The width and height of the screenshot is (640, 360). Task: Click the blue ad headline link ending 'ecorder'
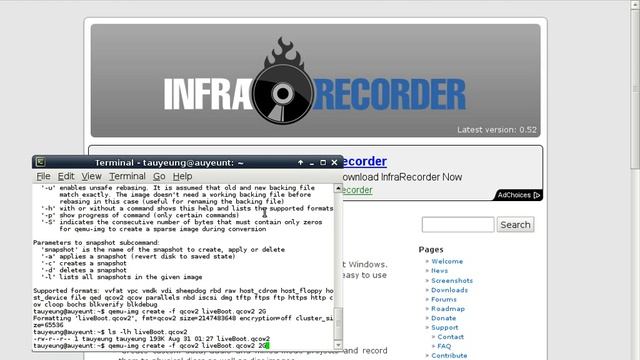click(x=363, y=161)
